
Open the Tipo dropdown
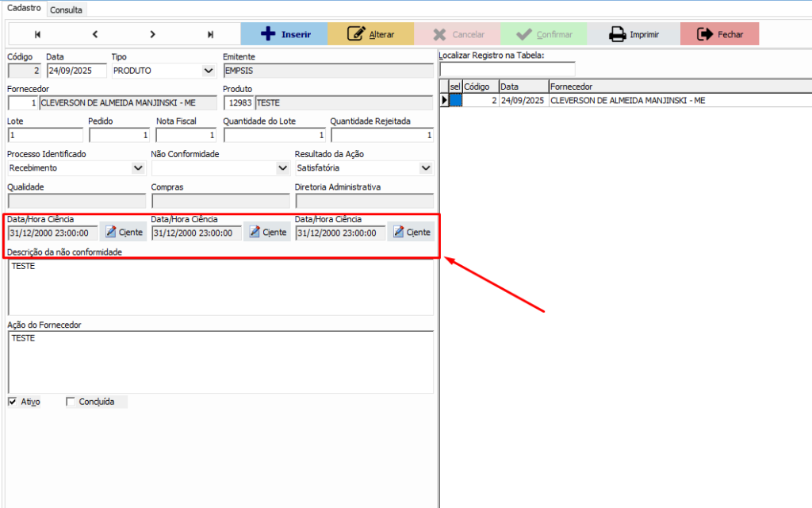click(209, 71)
